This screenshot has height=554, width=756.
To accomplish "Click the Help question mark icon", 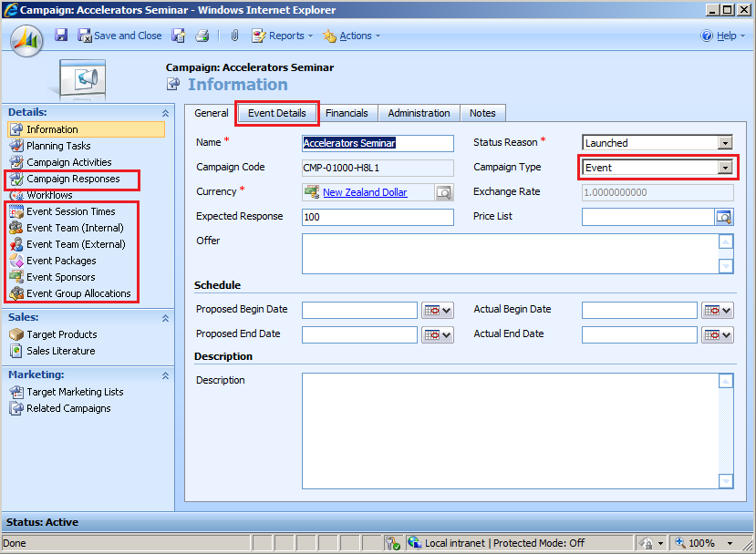I will [x=706, y=36].
